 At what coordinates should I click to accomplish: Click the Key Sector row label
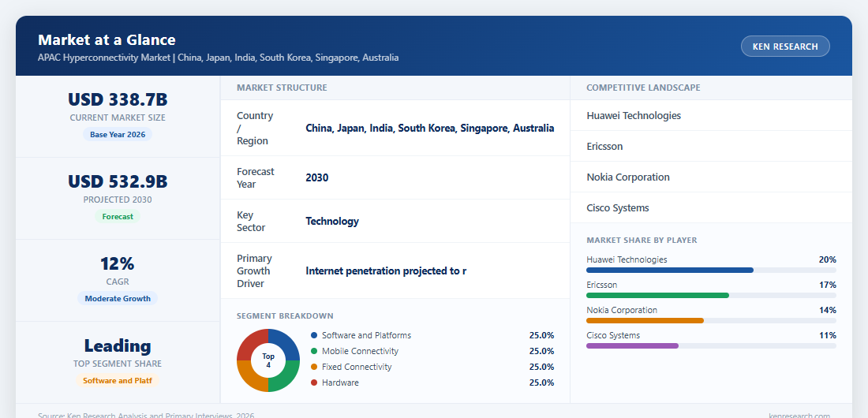pos(251,221)
